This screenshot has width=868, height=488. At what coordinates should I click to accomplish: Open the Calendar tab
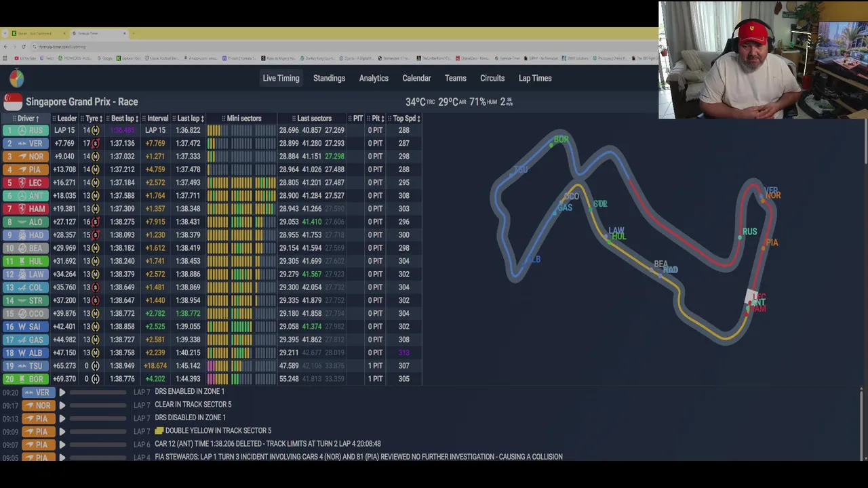[416, 78]
